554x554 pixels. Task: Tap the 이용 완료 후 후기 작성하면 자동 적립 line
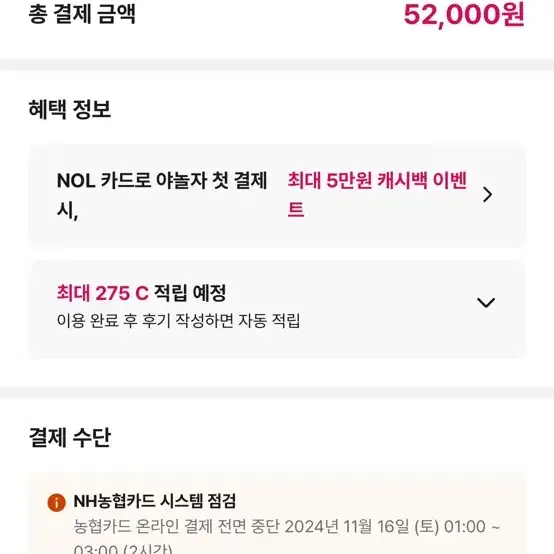tap(178, 321)
